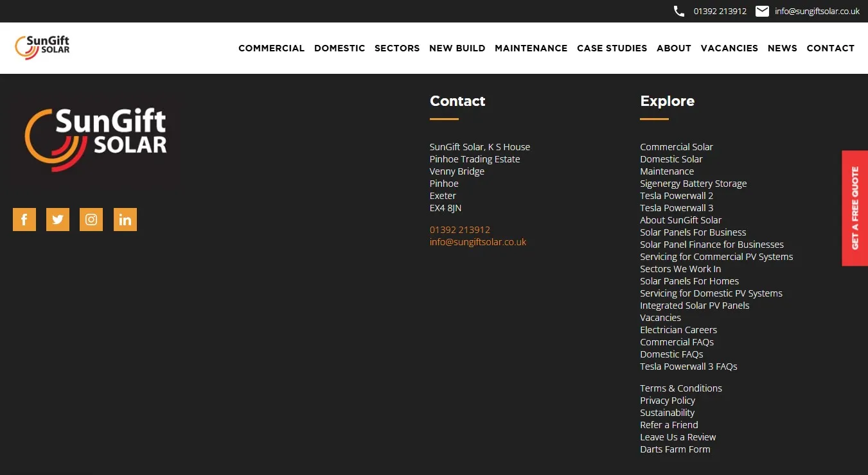Read the Terms & Conditions link
Viewport: 868px width, 475px height.
pos(681,388)
